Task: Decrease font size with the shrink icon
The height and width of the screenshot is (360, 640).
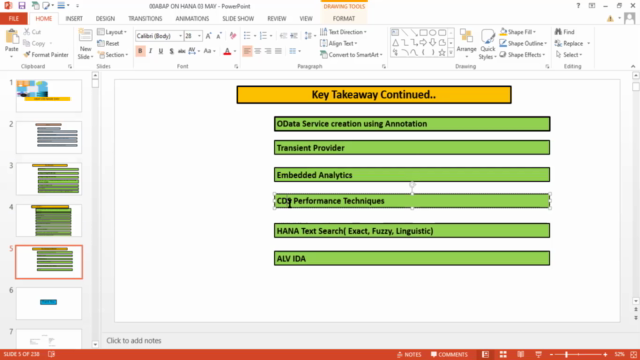Action: [x=219, y=36]
